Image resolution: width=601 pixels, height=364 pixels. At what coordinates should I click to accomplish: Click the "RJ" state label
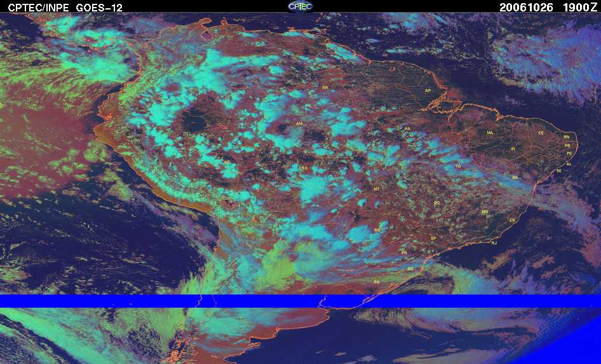[494, 243]
